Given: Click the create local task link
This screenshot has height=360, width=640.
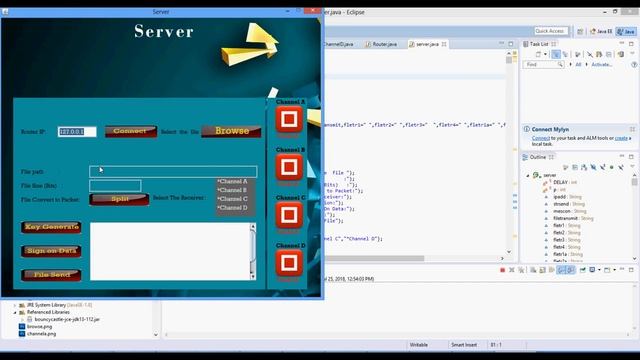Looking at the screenshot, I should click(x=621, y=138).
